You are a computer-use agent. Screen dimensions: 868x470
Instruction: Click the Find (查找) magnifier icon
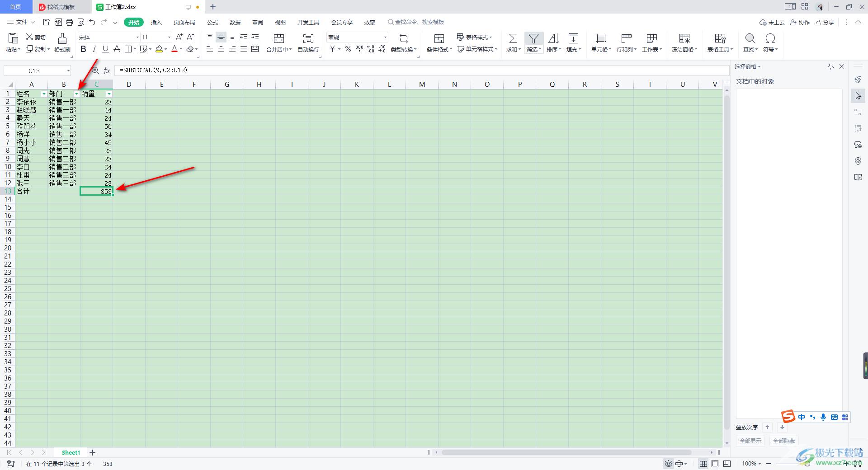pos(750,38)
